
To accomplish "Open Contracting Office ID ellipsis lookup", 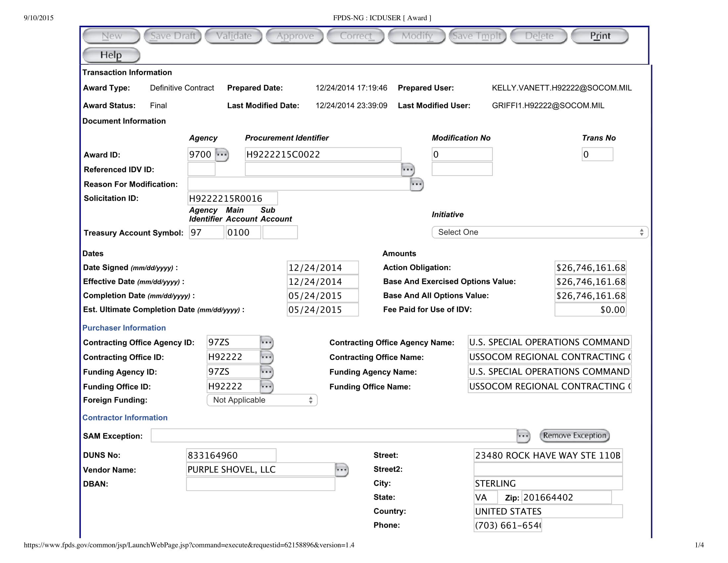I will tap(266, 357).
